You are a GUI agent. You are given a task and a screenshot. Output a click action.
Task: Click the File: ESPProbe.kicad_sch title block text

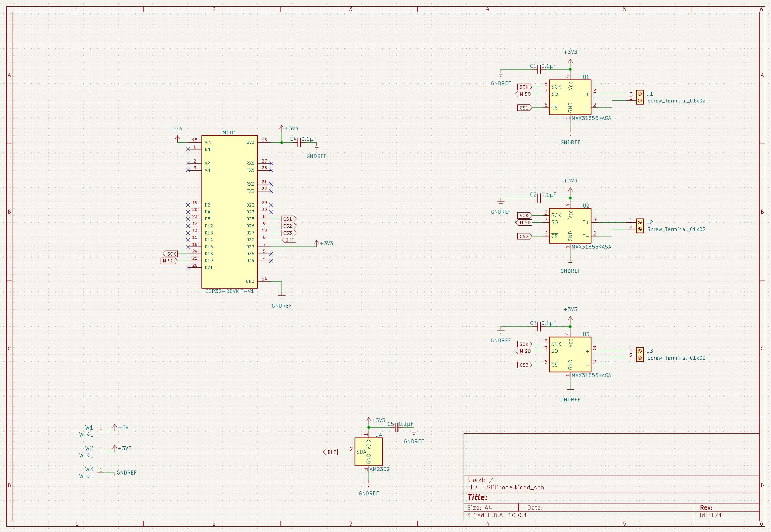tap(505, 487)
